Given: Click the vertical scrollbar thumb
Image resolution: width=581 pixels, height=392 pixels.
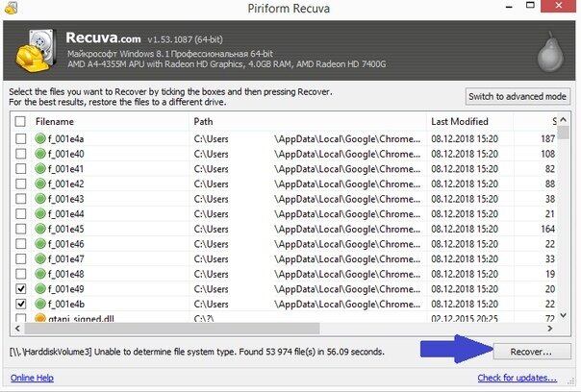Looking at the screenshot, I should point(564,133).
